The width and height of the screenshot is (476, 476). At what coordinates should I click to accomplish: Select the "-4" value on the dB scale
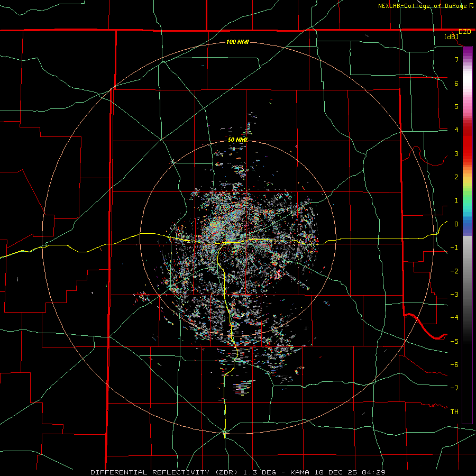[x=454, y=318]
